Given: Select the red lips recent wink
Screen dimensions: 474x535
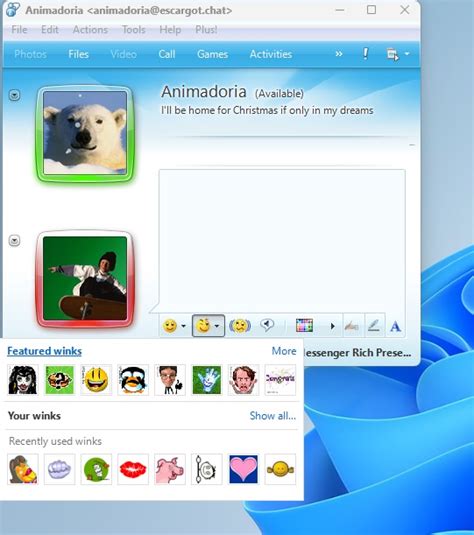Looking at the screenshot, I should tap(133, 469).
